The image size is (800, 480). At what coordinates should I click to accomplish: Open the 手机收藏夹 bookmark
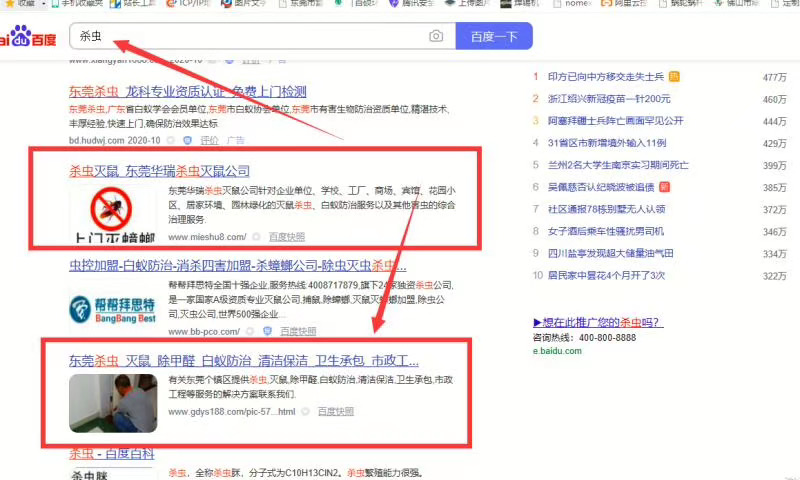click(x=77, y=3)
